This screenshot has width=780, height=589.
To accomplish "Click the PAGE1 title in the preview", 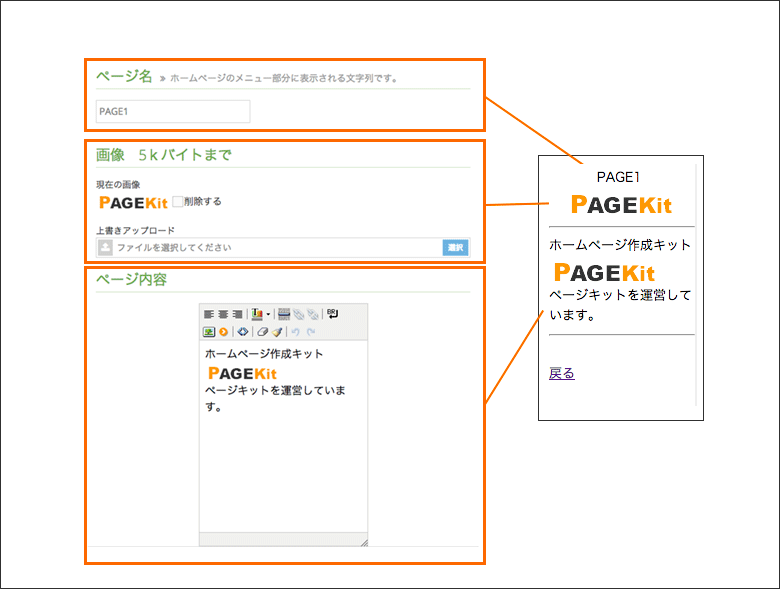I will pos(618,177).
